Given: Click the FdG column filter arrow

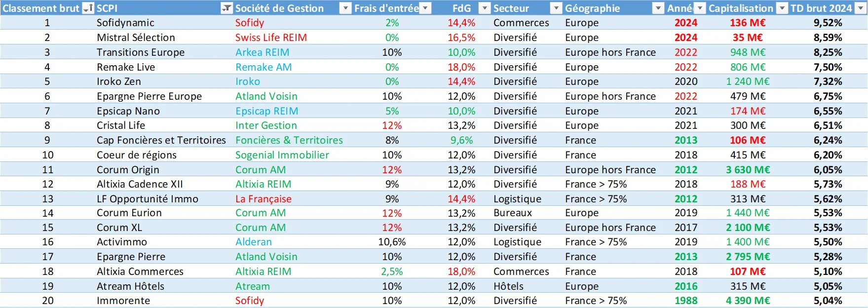Looking at the screenshot, I should pyautogui.click(x=485, y=8).
